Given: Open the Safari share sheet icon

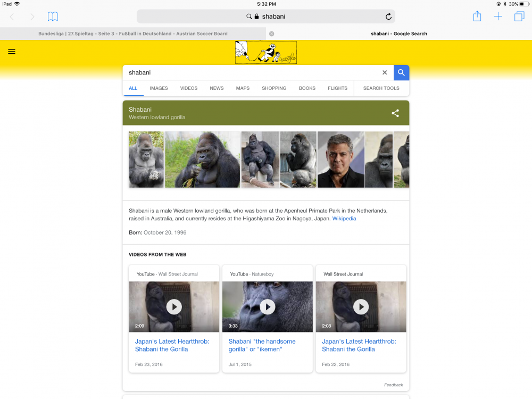Looking at the screenshot, I should [x=477, y=16].
